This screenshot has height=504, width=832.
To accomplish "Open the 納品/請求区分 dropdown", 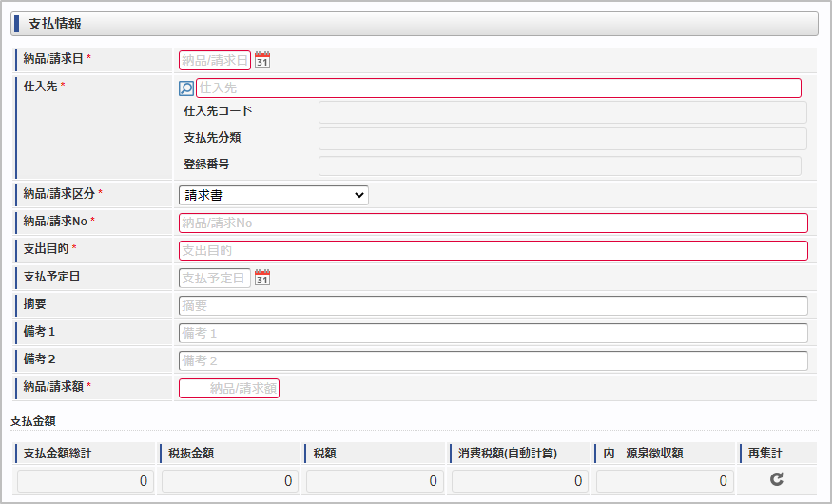I will click(273, 195).
